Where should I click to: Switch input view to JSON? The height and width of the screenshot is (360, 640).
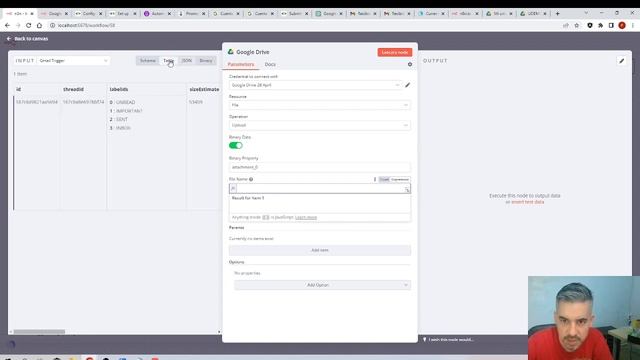(x=187, y=60)
